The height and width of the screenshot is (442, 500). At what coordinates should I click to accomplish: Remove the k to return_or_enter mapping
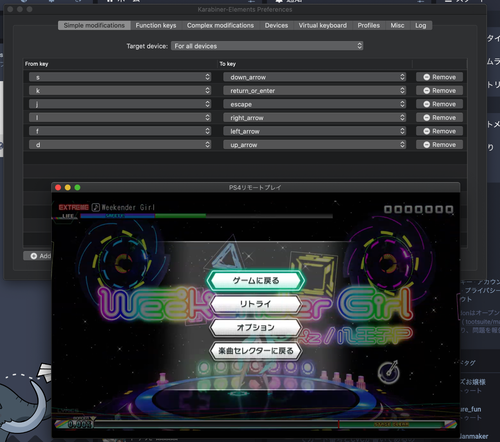tap(439, 91)
